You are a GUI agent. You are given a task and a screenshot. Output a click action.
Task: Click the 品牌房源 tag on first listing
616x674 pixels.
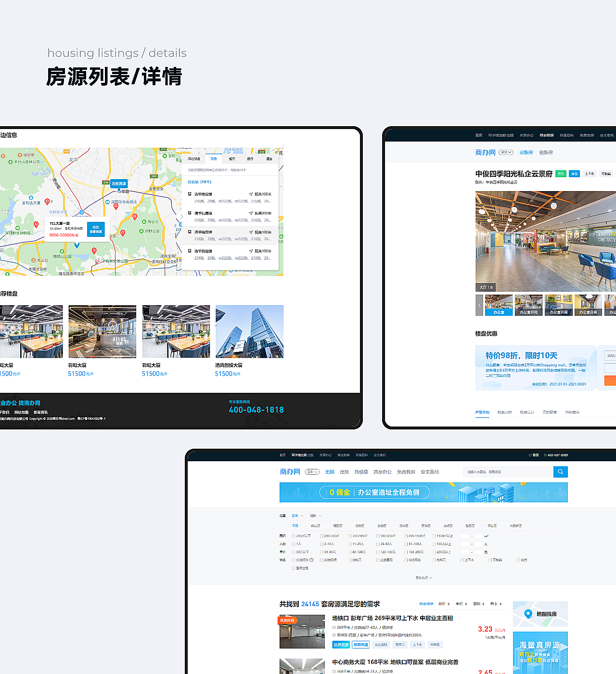[x=341, y=645]
